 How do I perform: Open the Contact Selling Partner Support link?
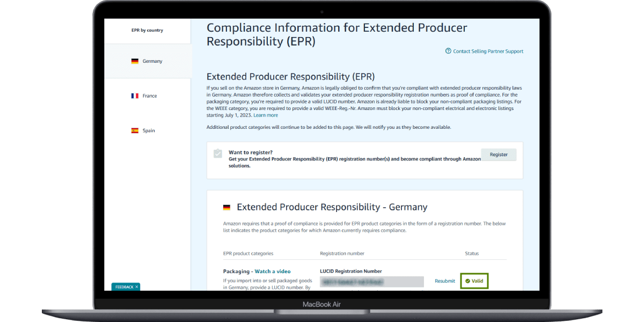coord(488,52)
